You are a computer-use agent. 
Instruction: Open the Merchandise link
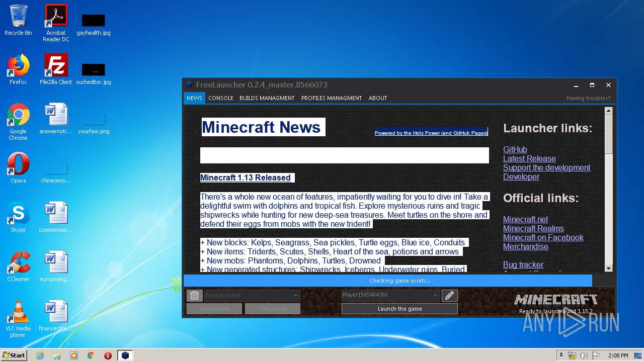tap(526, 246)
